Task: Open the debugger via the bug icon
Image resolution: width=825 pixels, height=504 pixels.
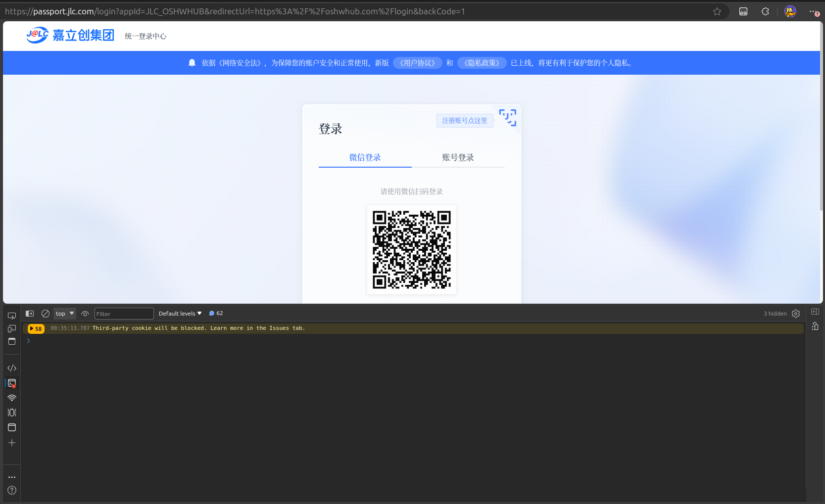Action: coord(11,412)
